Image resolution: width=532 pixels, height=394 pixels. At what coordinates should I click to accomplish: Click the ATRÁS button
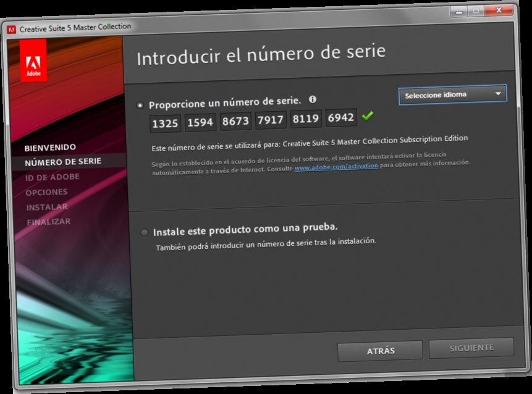[x=381, y=351]
